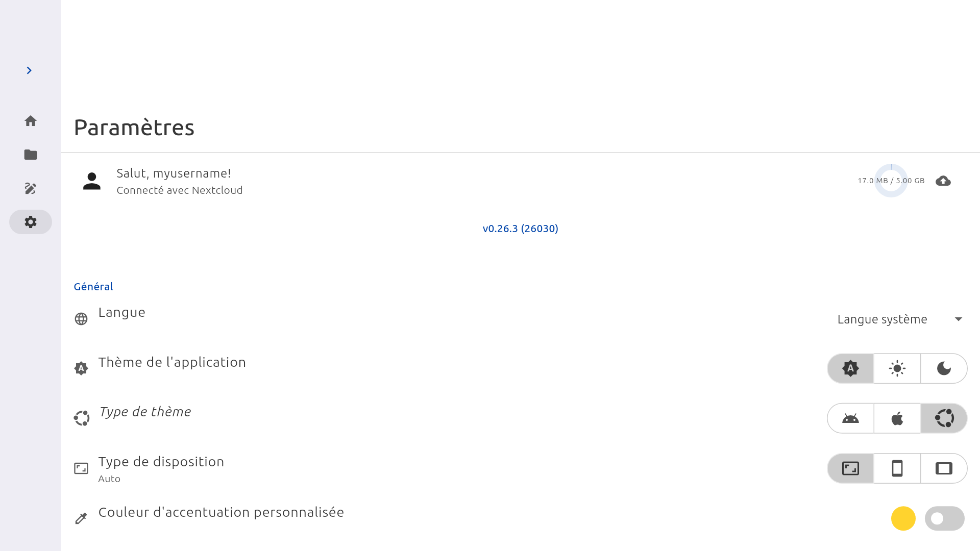
Task: Select the Settings gear in sidebar
Action: pos(31,222)
